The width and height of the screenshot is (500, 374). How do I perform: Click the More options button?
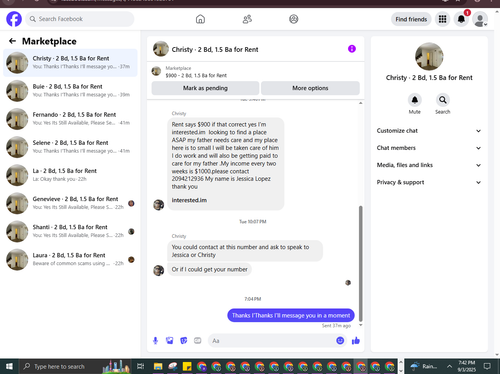(x=310, y=88)
